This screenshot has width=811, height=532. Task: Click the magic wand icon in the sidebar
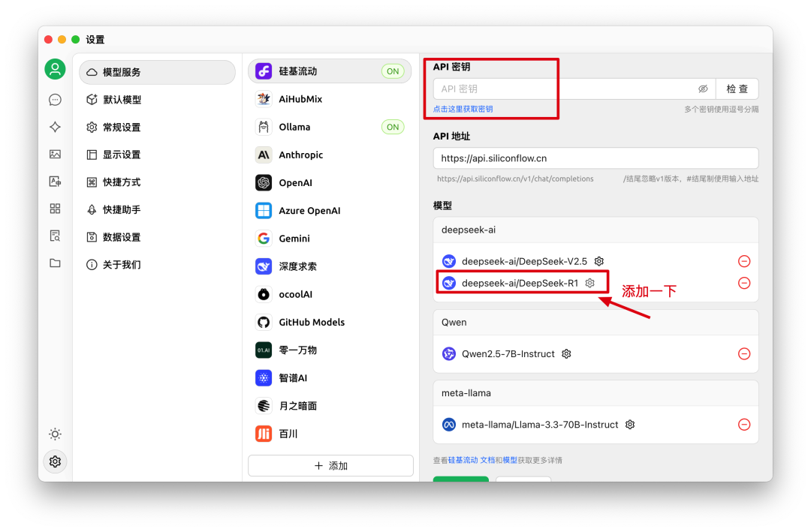55,127
